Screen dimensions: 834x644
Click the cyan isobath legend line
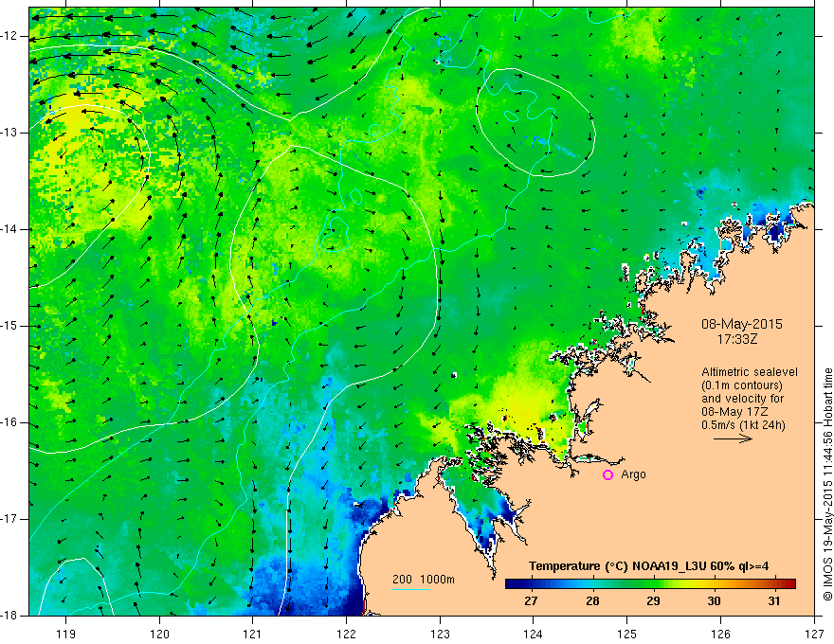pos(411,589)
